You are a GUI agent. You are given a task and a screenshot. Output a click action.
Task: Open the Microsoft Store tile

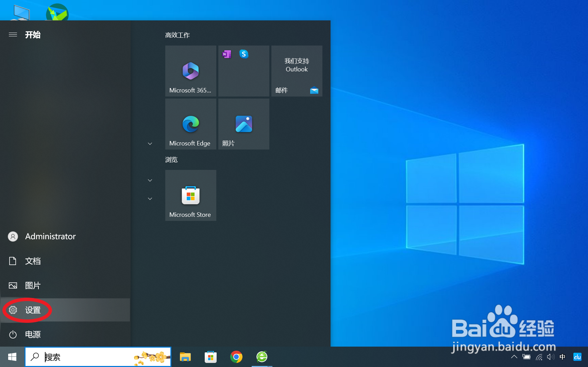click(190, 195)
